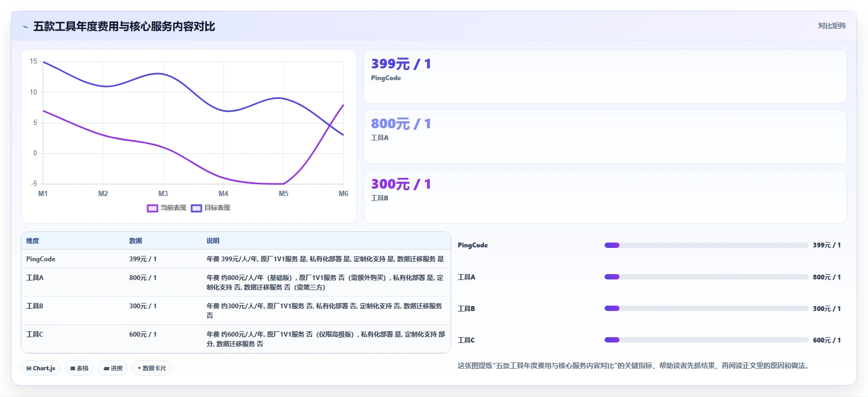Click 工具A in the table's first column
This screenshot has width=868, height=397.
35,278
